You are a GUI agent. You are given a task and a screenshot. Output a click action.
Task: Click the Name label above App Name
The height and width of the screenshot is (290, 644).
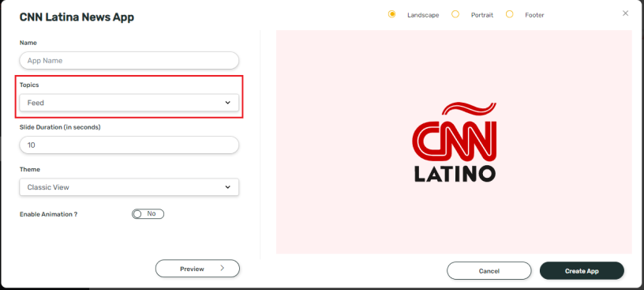pyautogui.click(x=28, y=43)
